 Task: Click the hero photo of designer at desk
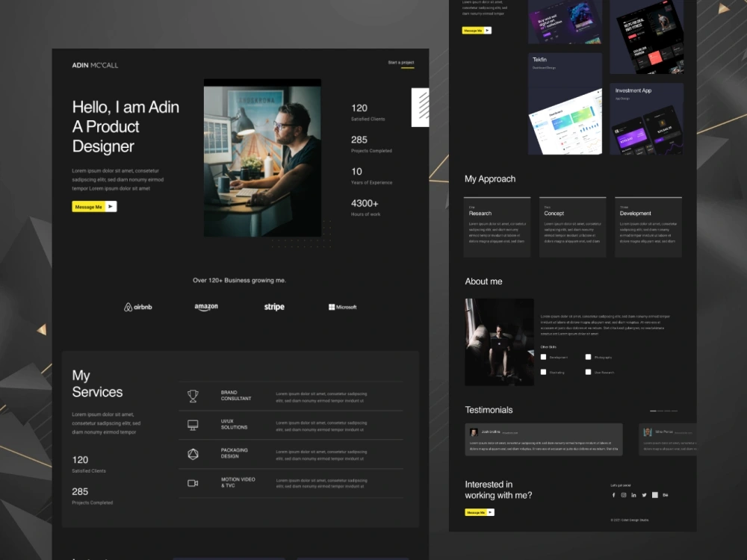262,158
